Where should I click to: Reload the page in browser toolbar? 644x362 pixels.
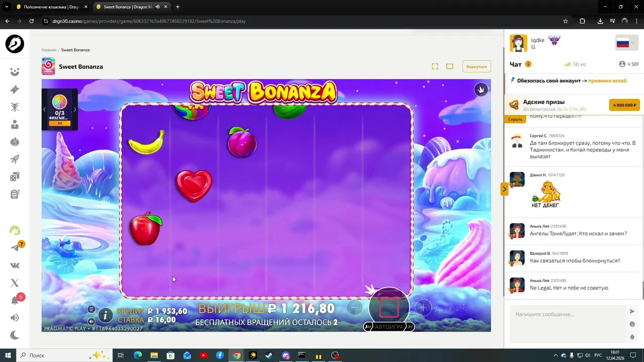tap(32, 21)
